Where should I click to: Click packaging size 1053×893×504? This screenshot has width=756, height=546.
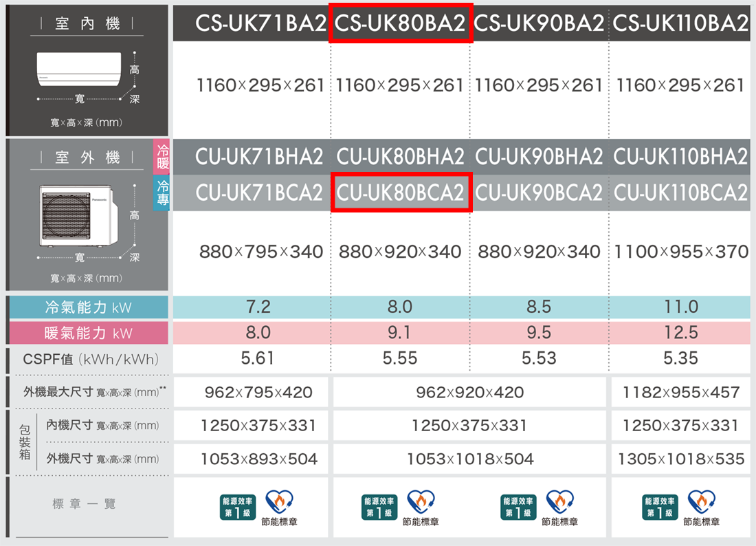point(259,459)
